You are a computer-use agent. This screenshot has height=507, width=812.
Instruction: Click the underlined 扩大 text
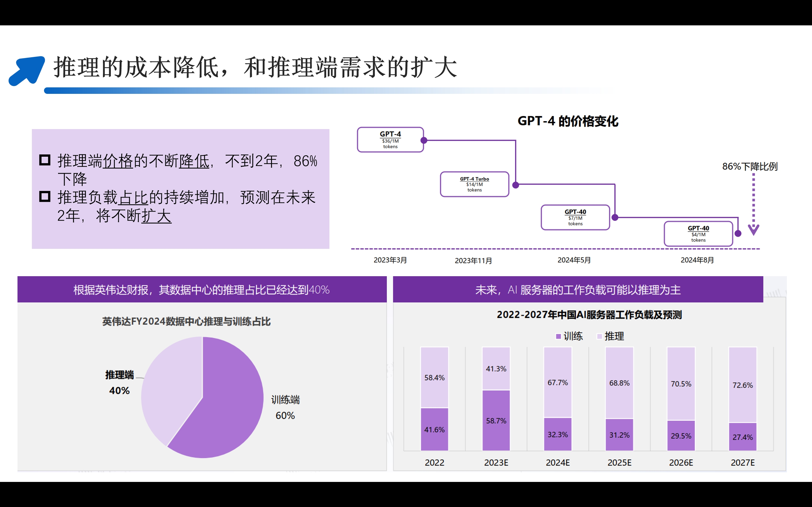(x=156, y=216)
